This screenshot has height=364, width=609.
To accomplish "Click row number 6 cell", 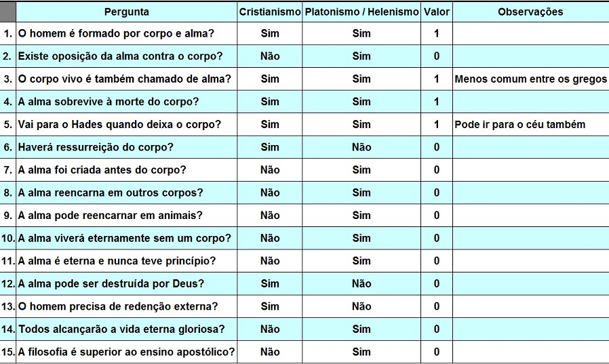I will tap(7, 148).
